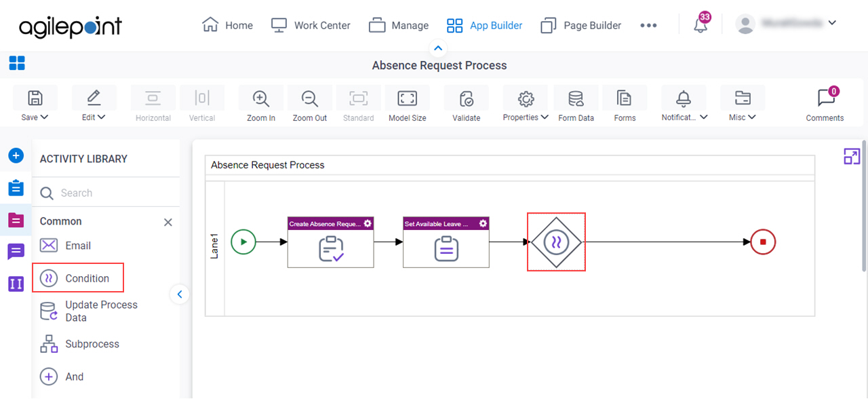Expand the Properties dropdown arrow
868x399 pixels.
[545, 117]
